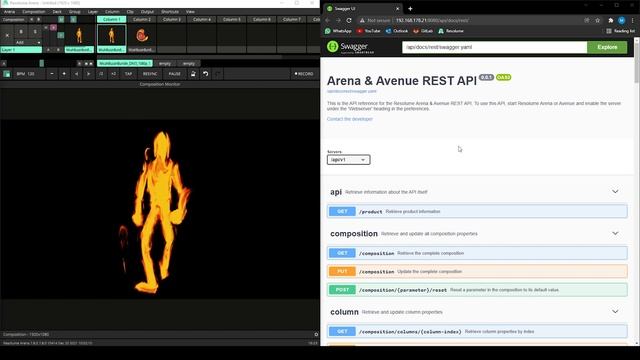Toggle Layer 1 bypass B button
Viewport: 640px width, 360px height.
tap(21, 32)
